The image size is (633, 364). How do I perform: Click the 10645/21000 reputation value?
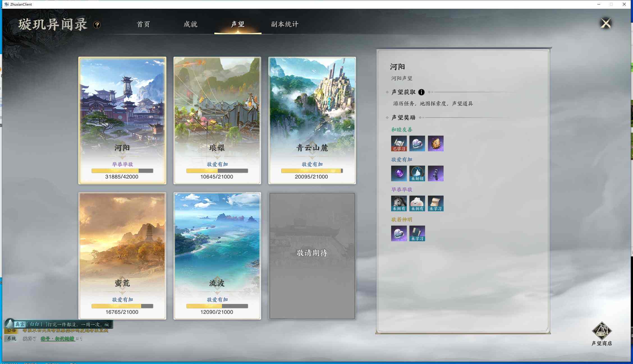217,177
